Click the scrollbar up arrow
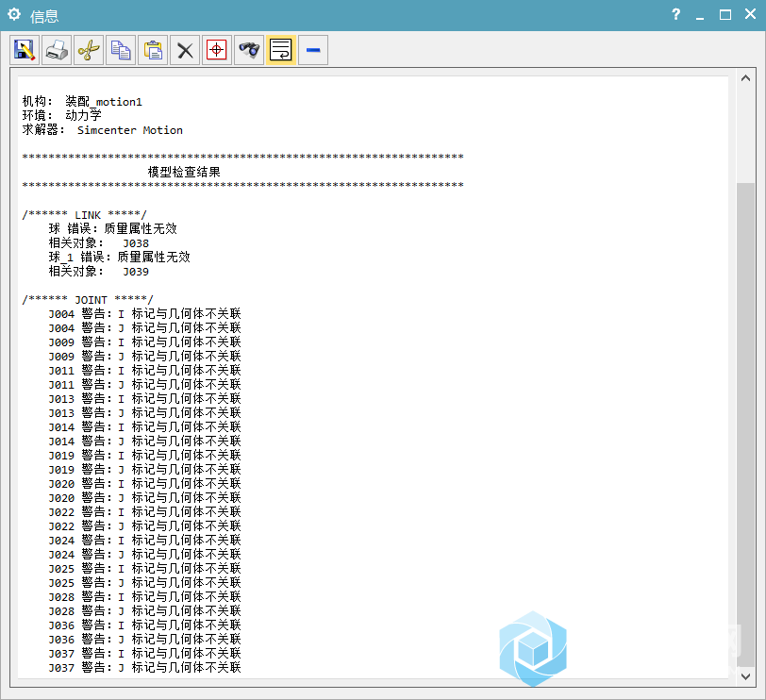This screenshot has width=766, height=700. point(745,78)
